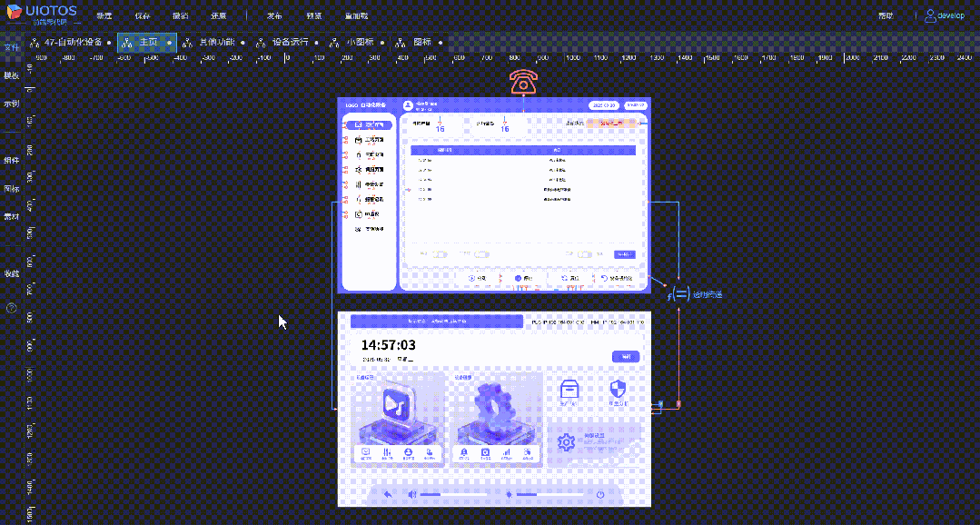Image resolution: width=980 pixels, height=525 pixels.
Task: Toggle the right-hand switch next to the blue button
Action: coord(585,254)
